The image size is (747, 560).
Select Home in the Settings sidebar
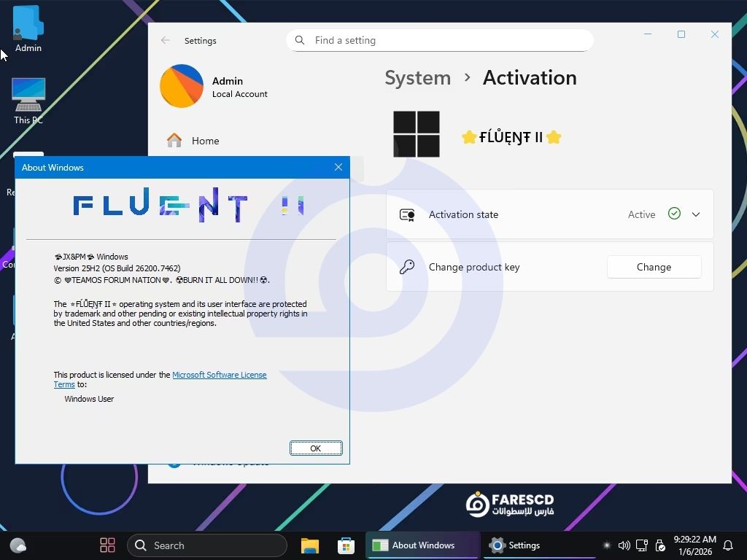pyautogui.click(x=205, y=141)
